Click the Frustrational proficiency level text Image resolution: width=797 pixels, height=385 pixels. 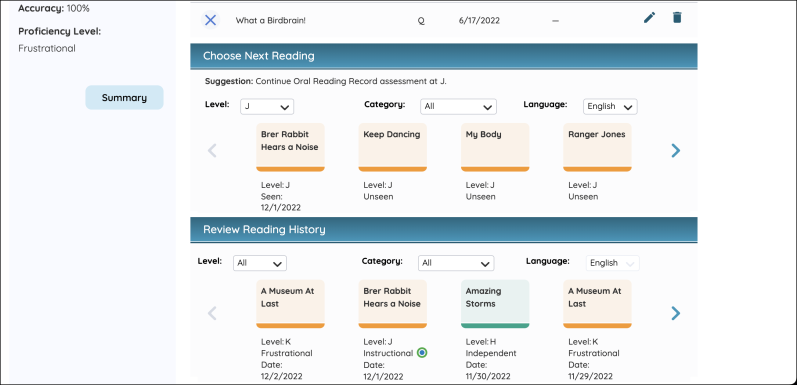[47, 48]
